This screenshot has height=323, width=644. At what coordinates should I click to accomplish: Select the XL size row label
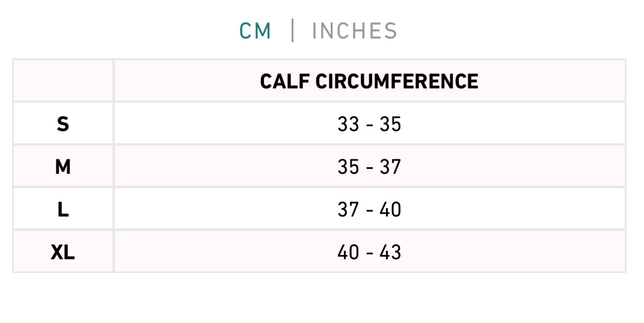pos(63,252)
